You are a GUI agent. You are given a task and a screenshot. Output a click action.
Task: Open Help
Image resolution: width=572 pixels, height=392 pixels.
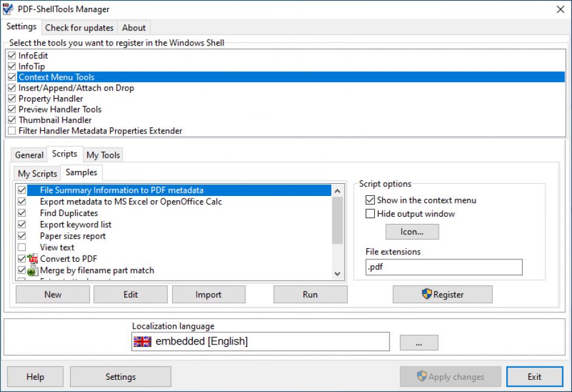click(x=35, y=377)
